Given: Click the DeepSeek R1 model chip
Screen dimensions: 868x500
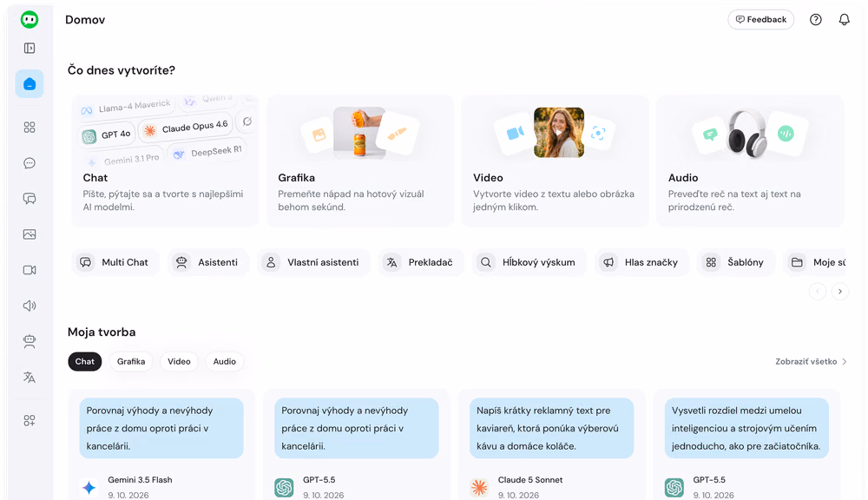Looking at the screenshot, I should click(x=207, y=152).
